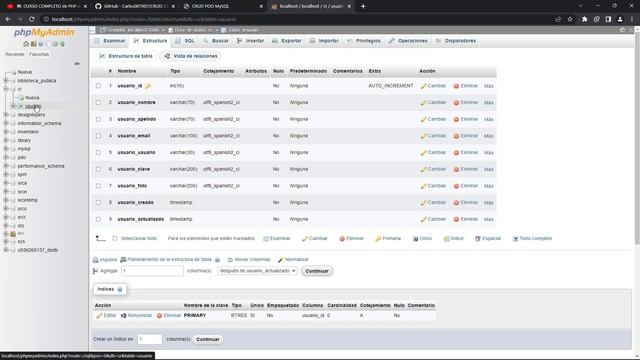The height and width of the screenshot is (360, 640).
Task: Bookmark page with browser star icon
Action: pyautogui.click(x=570, y=19)
